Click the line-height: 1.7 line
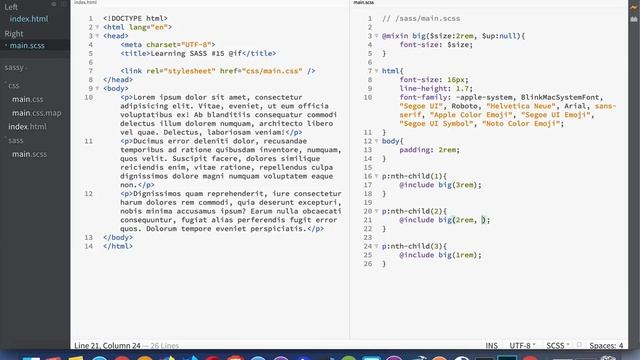The height and width of the screenshot is (360, 640). click(436, 89)
